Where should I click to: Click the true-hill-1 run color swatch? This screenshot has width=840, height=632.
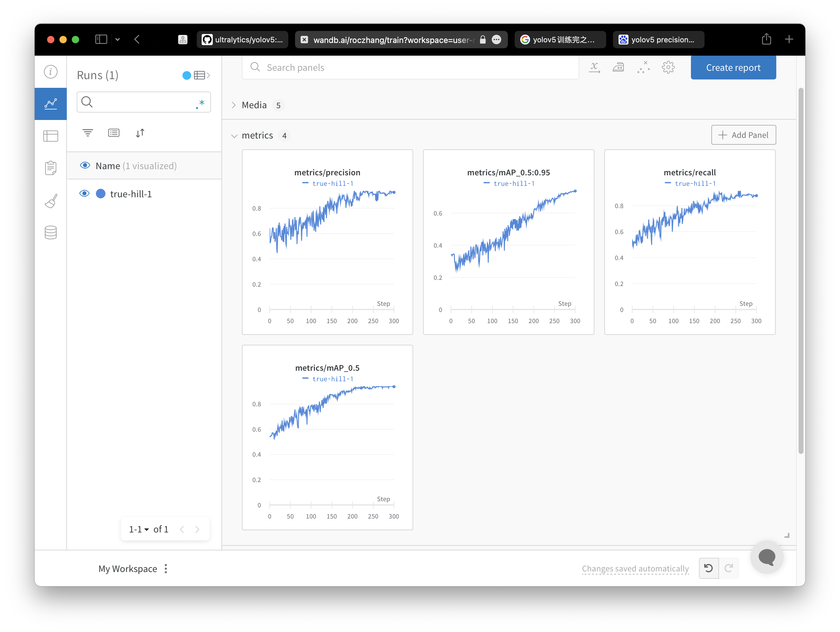(x=101, y=194)
